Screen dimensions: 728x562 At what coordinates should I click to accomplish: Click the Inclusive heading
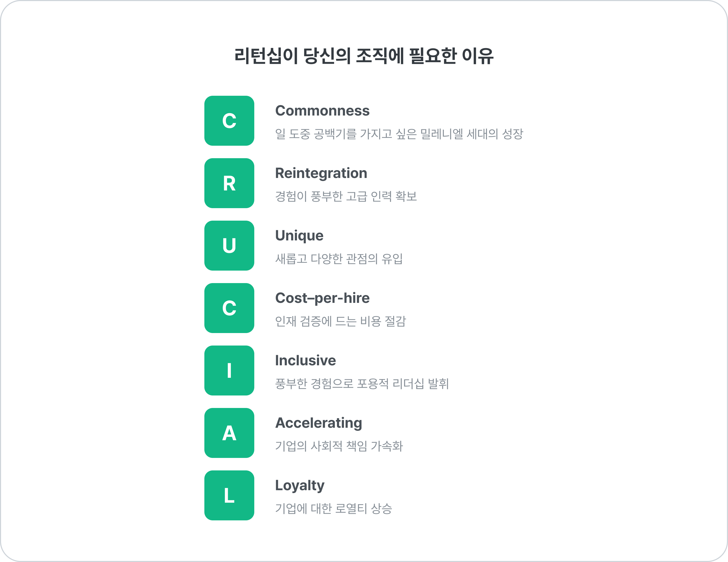click(305, 361)
